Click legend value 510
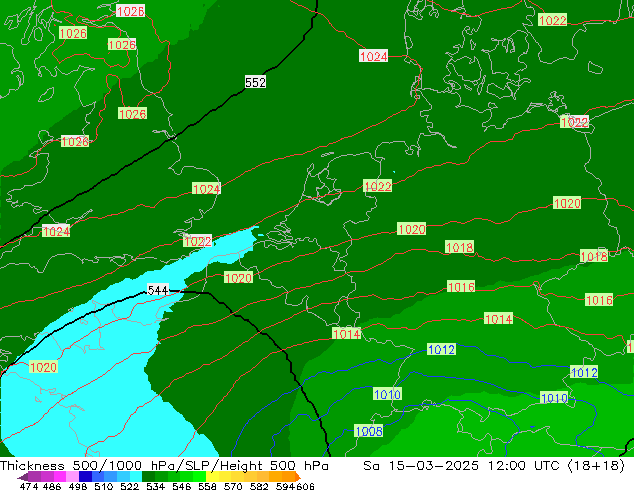The height and width of the screenshot is (490, 634). point(104,486)
